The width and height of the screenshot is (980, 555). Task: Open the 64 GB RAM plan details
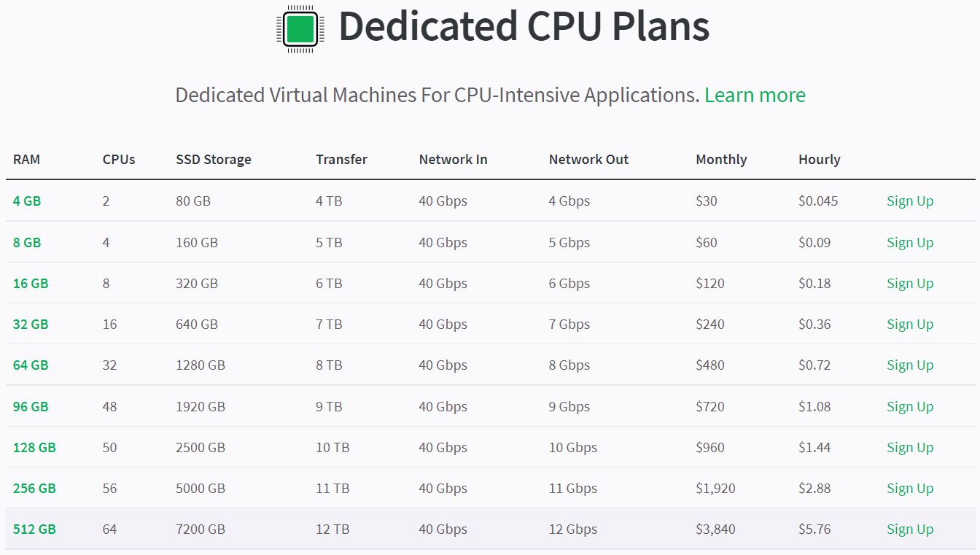29,365
